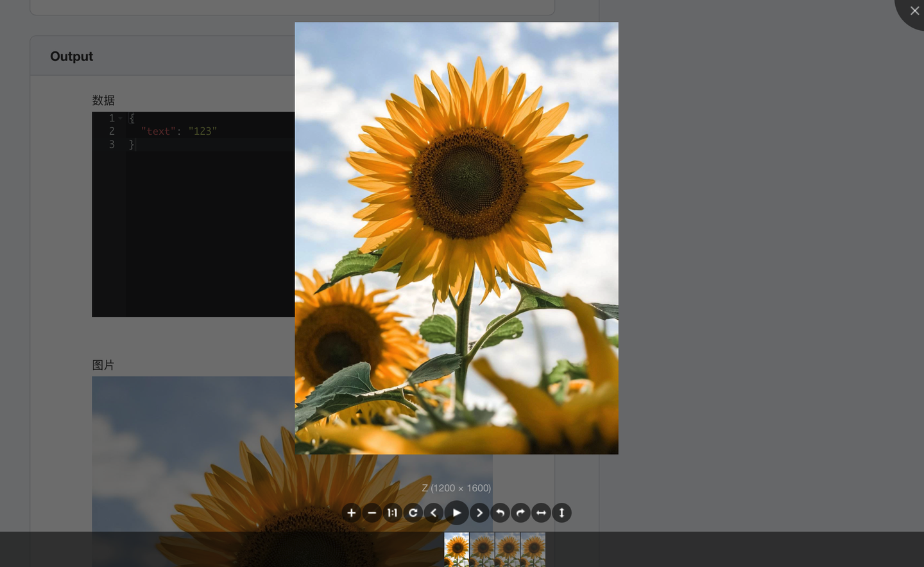Click the 数据 label
Viewport: 924px width, 567px height.
click(103, 100)
